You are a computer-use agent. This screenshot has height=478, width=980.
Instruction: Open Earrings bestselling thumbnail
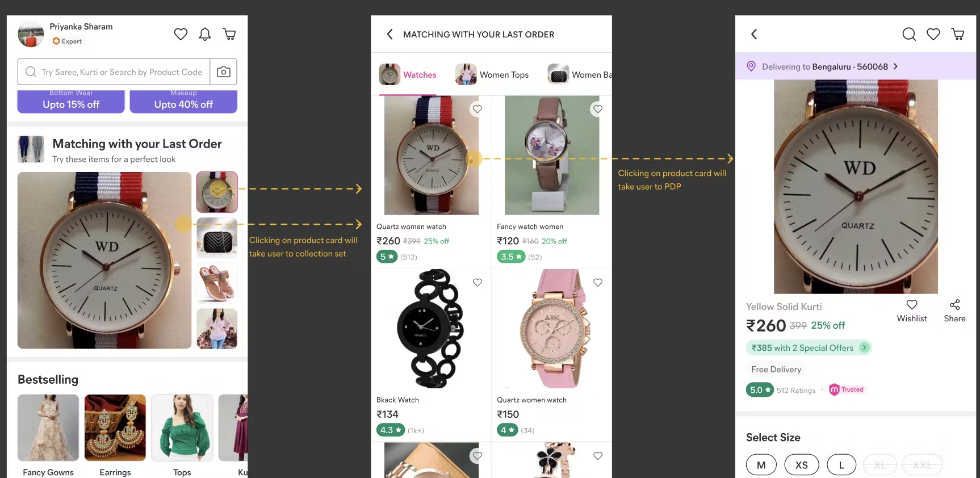point(115,428)
